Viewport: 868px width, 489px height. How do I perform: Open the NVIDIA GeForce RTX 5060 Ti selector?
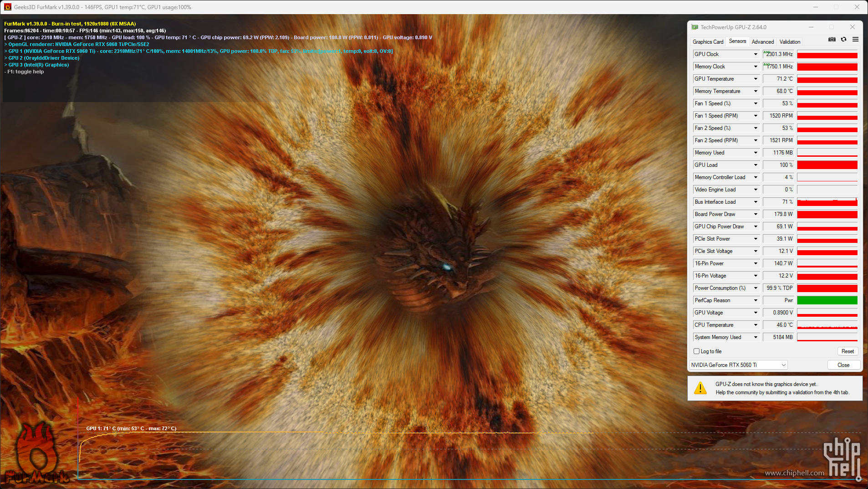click(738, 365)
